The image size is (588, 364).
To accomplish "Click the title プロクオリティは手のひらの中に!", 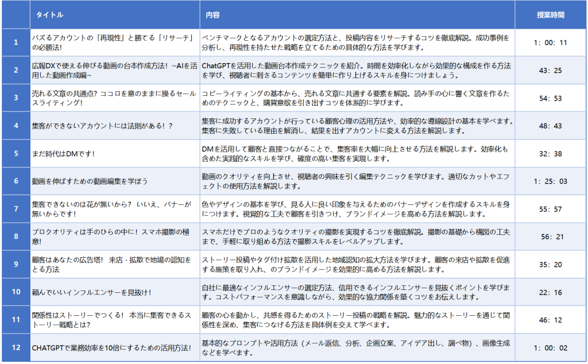I will (x=110, y=237).
